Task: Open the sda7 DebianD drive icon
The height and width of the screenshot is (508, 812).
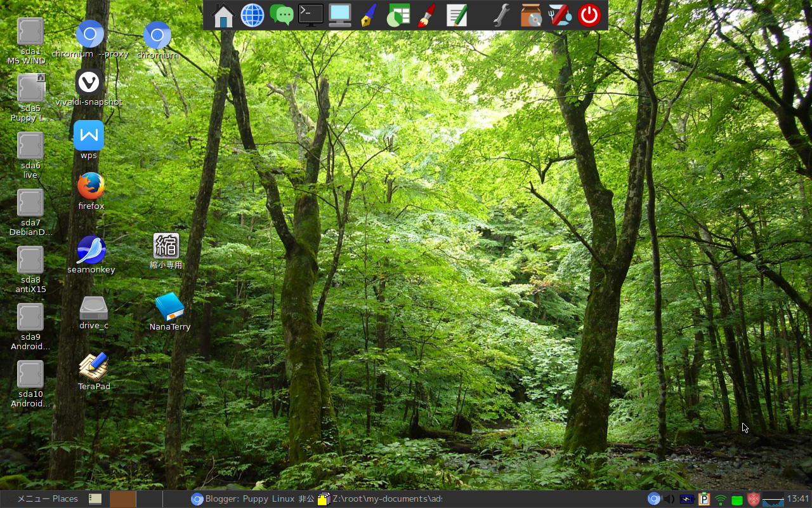Action: point(30,203)
